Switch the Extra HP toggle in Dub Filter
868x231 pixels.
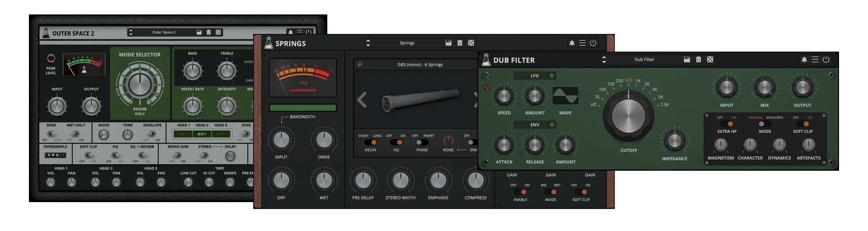tap(727, 124)
